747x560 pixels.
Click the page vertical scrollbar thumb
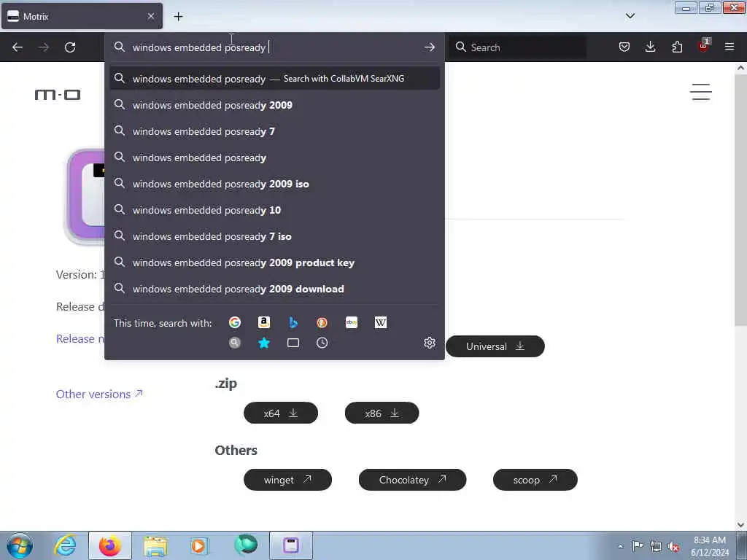click(x=740, y=200)
